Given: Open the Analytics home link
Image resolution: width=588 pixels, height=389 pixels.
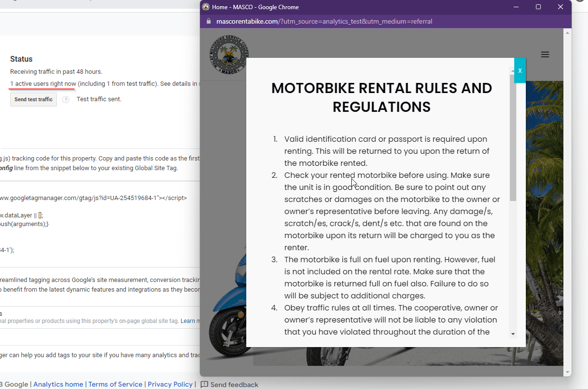Looking at the screenshot, I should [x=58, y=384].
